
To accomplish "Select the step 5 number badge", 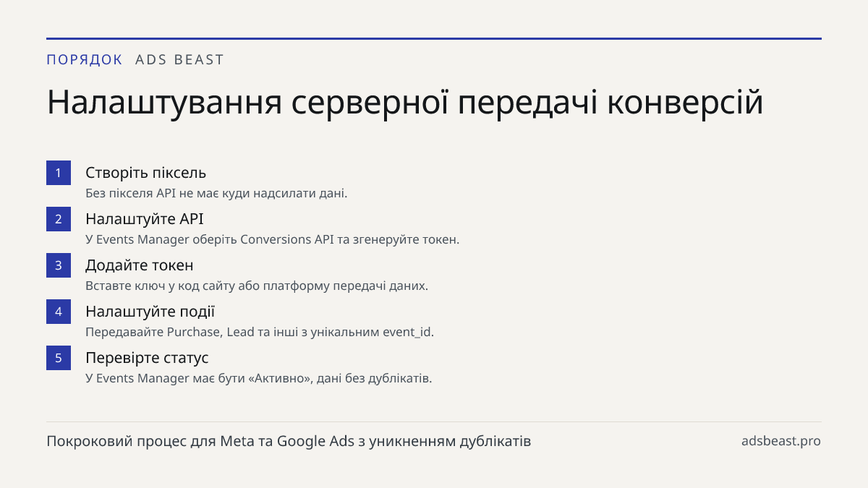I will [x=59, y=358].
